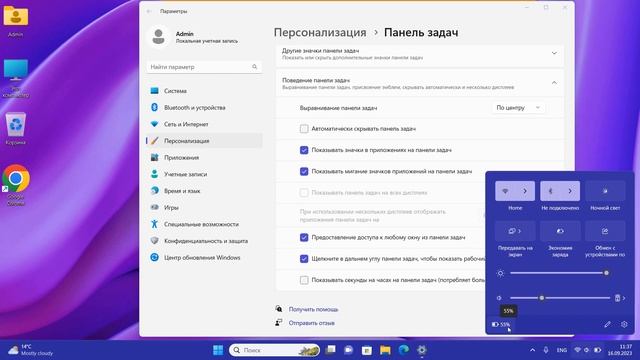Open settings via quick panel gear
640x360 pixels.
point(624,324)
